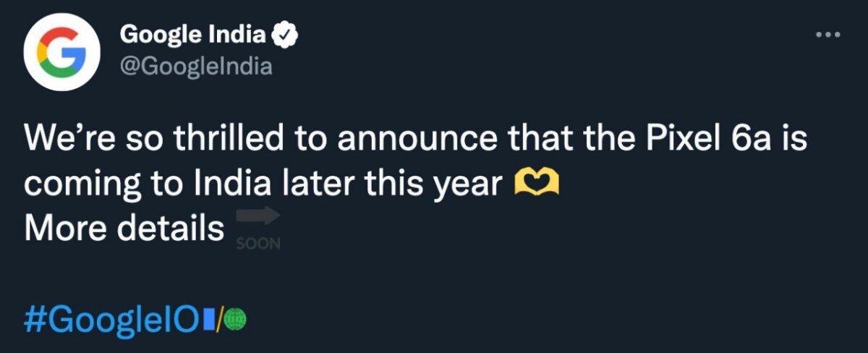Click the 'later this year' phrase

(391, 184)
